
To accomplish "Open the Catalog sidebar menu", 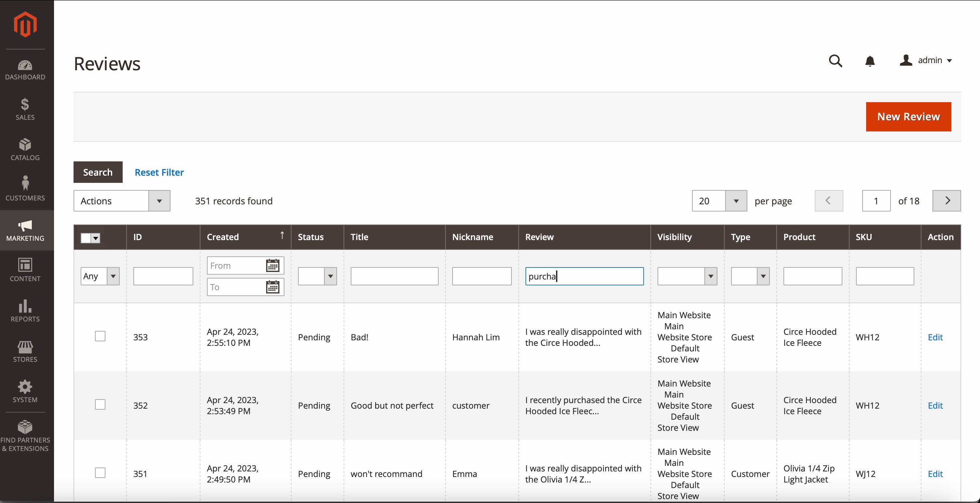I will [25, 150].
